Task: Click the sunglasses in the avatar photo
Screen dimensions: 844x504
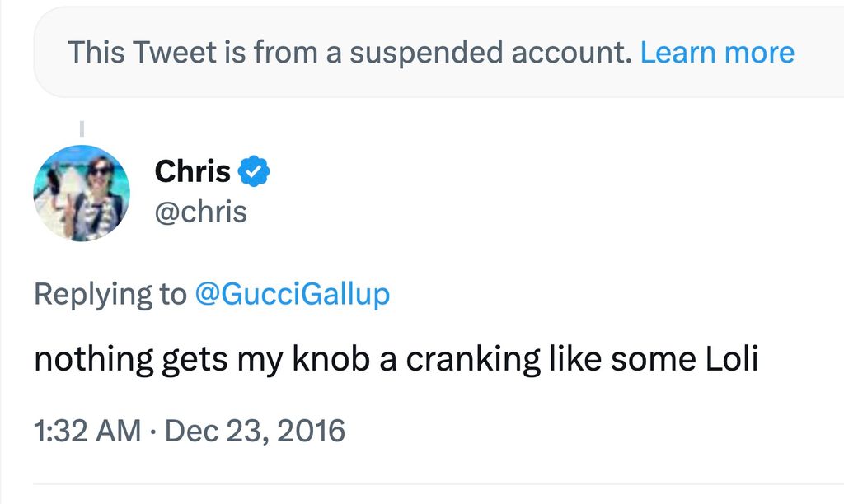Action: pos(101,170)
